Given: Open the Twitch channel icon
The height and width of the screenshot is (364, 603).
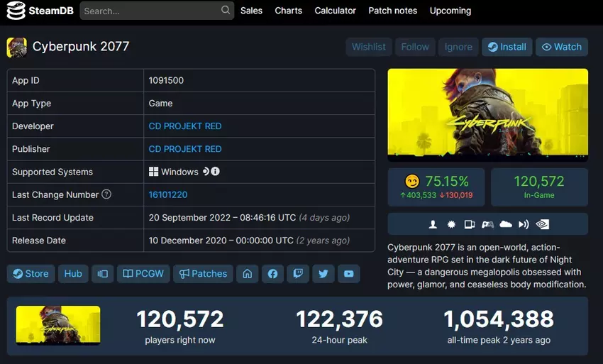Looking at the screenshot, I should click(x=298, y=274).
